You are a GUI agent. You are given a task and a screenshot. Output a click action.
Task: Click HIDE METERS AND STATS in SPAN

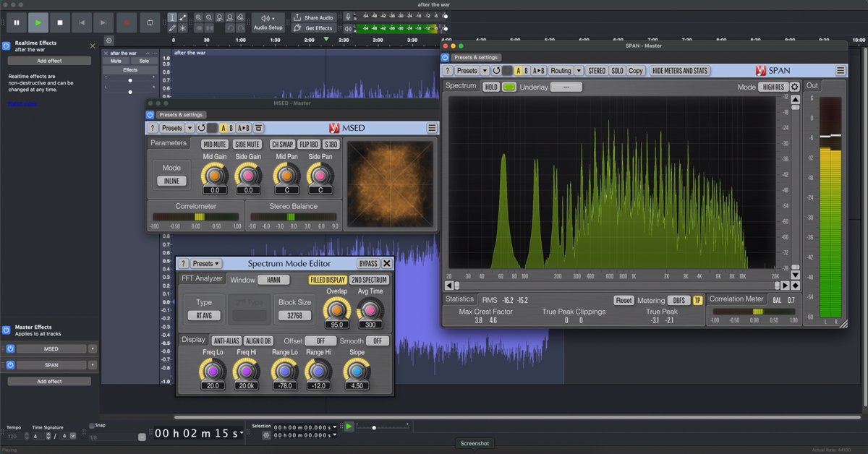click(x=680, y=71)
